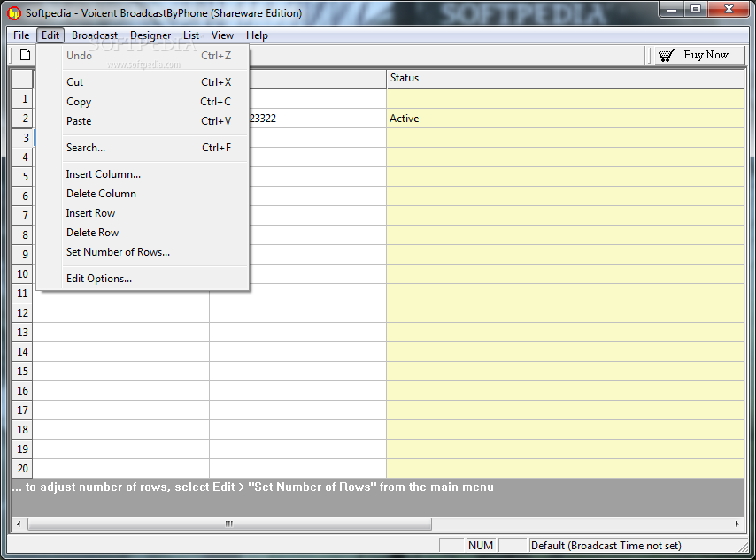Open Set Number of Rows... dialog
Viewport: 756px width, 560px height.
tap(143, 252)
